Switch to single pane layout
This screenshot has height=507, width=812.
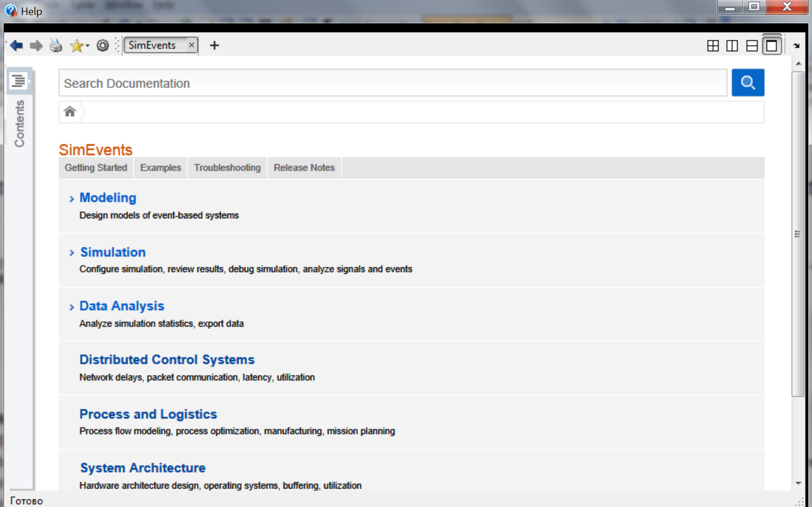tap(772, 46)
